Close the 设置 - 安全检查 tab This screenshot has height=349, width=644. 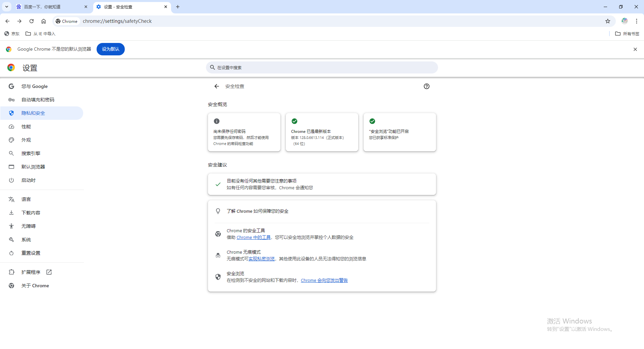click(166, 7)
